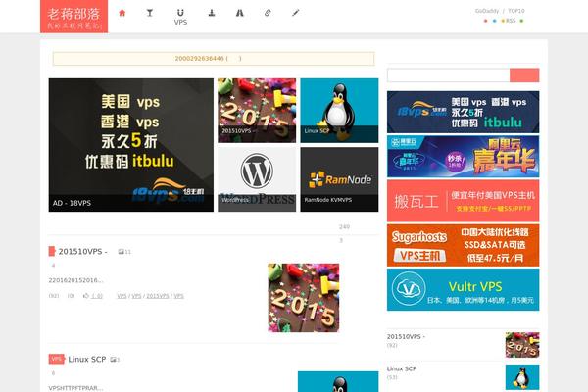Click the excerpt text VPSHTTPFTPRAR...
Screen dimensions: 588x392
[75, 388]
